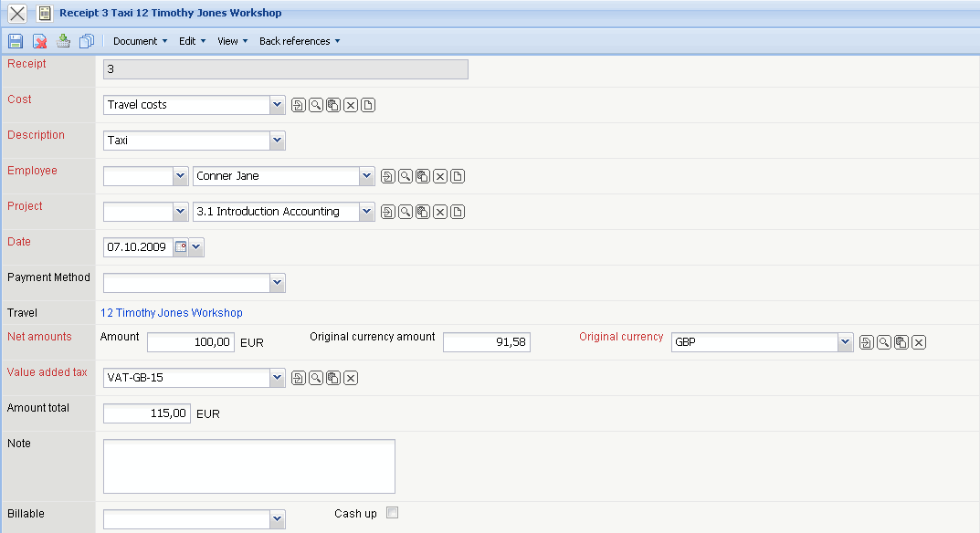Viewport: 980px width, 533px height.
Task: Open the Payment Method dropdown
Action: 278,283
